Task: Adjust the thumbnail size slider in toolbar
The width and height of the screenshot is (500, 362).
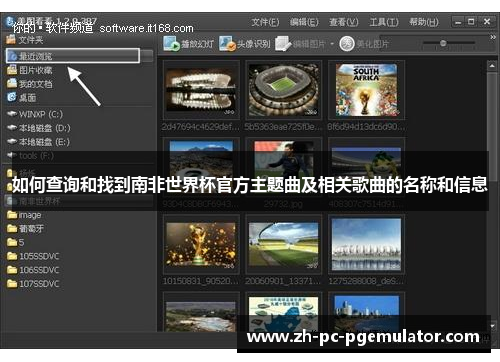Action: (443, 43)
